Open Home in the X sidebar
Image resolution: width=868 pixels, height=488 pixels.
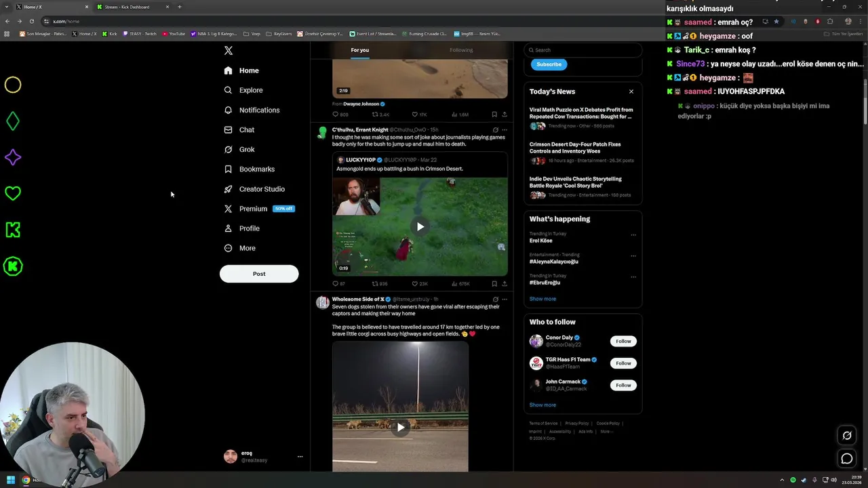point(241,70)
